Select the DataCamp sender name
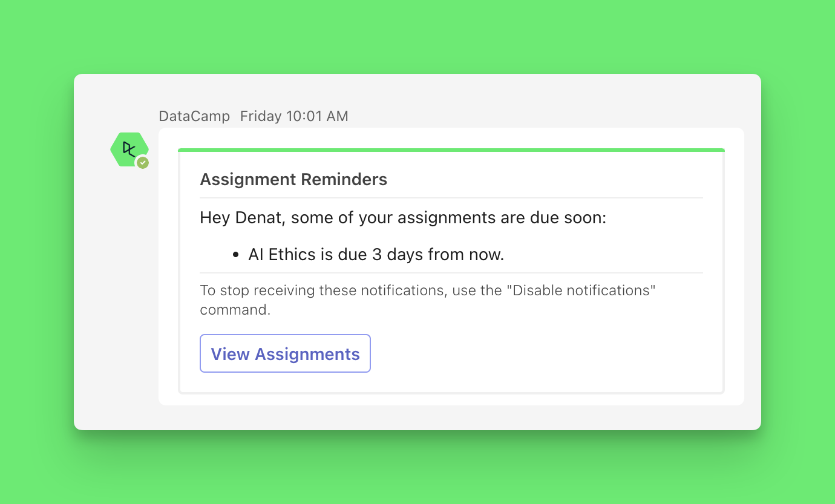835x504 pixels. click(x=194, y=116)
